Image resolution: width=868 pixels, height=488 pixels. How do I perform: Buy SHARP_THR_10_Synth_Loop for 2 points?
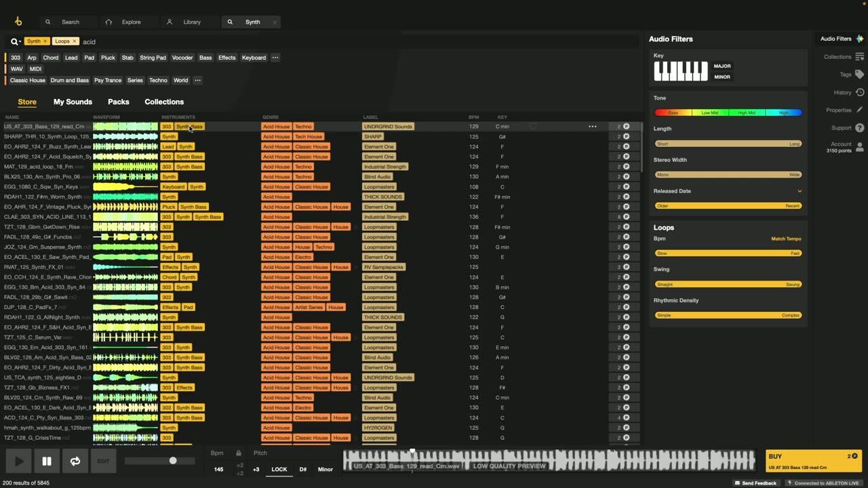(623, 136)
